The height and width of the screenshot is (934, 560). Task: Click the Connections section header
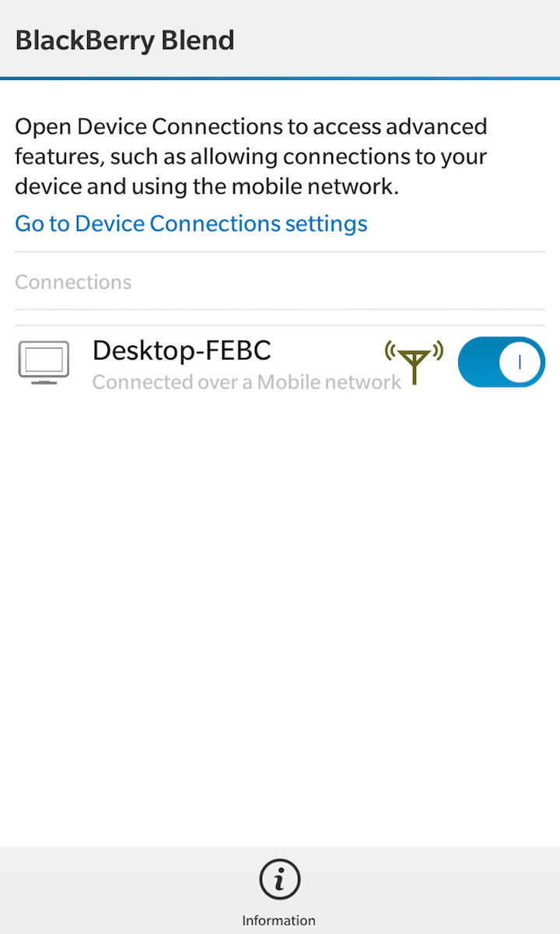tap(73, 282)
